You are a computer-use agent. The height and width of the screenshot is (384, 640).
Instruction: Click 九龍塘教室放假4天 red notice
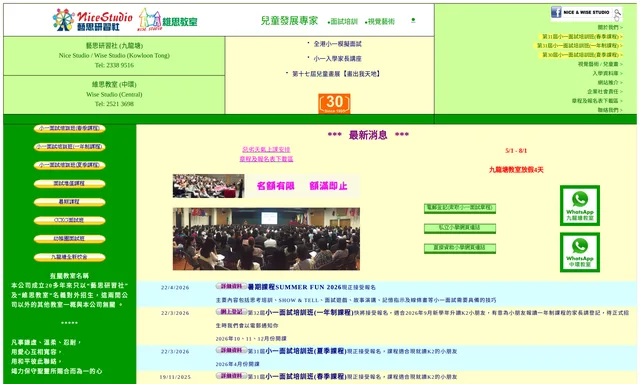click(516, 170)
